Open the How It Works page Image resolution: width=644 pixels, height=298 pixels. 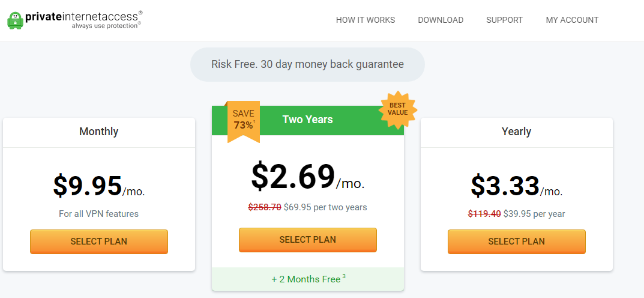pyautogui.click(x=366, y=20)
